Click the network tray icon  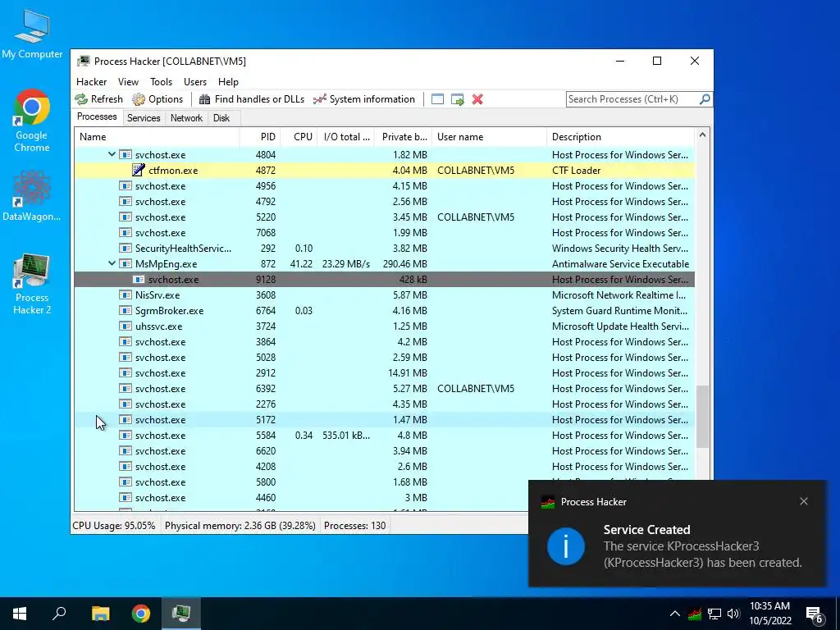714,614
